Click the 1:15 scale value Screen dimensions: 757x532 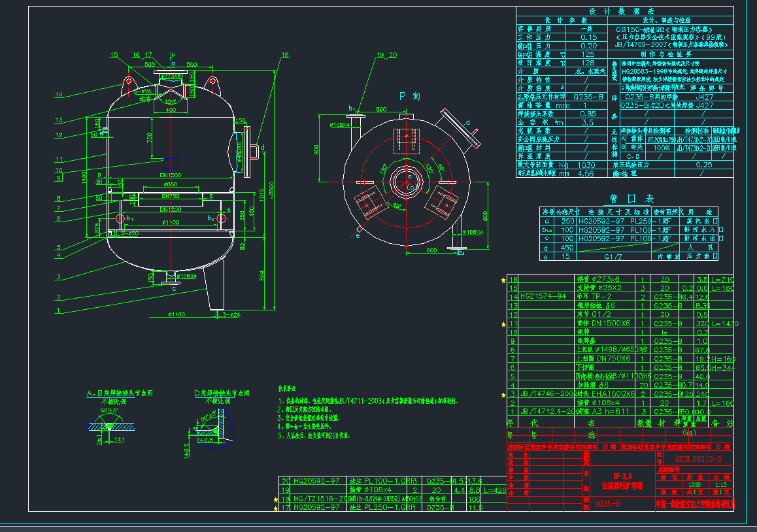point(720,484)
